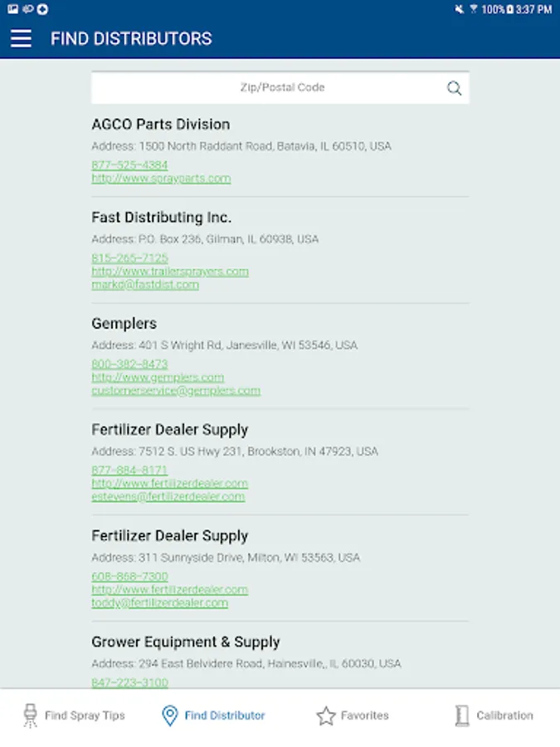The height and width of the screenshot is (747, 560).
Task: Focus the Zip/Postal Code search field
Action: coord(270,88)
